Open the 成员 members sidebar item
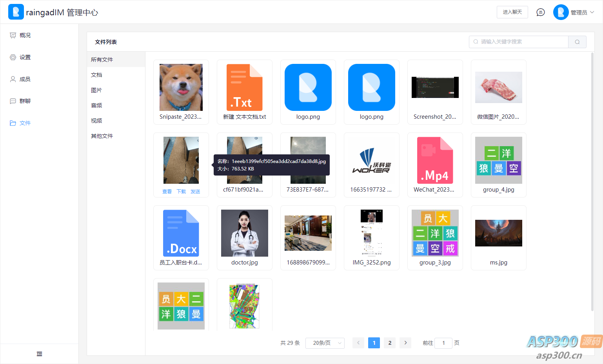Screen dimensions: 603x364 click(x=39, y=79)
